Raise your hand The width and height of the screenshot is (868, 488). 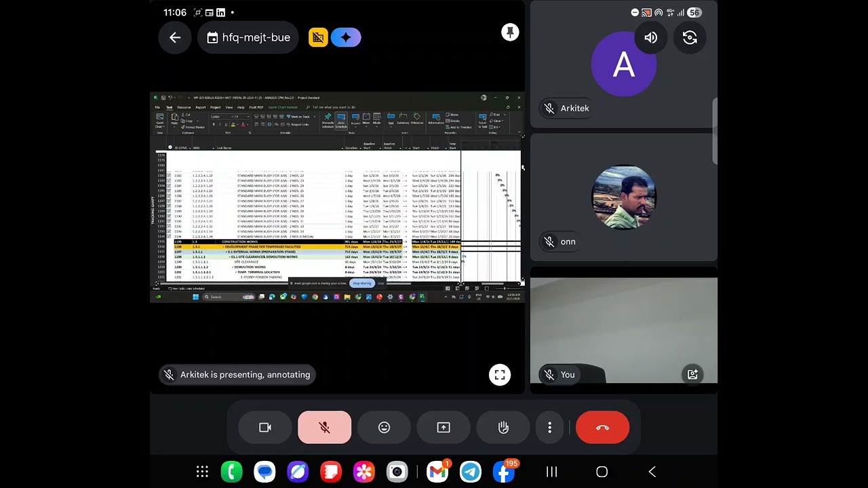click(x=503, y=428)
